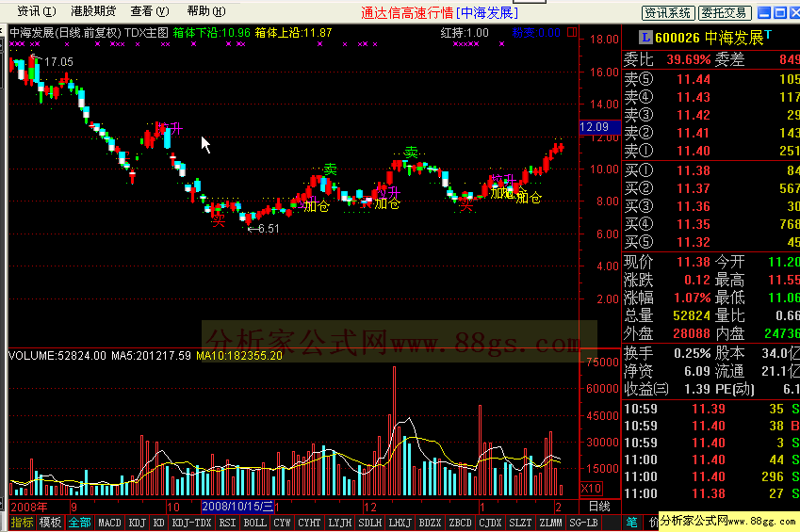Select the SLZT indicator tab
The height and width of the screenshot is (532, 800).
tap(520, 523)
